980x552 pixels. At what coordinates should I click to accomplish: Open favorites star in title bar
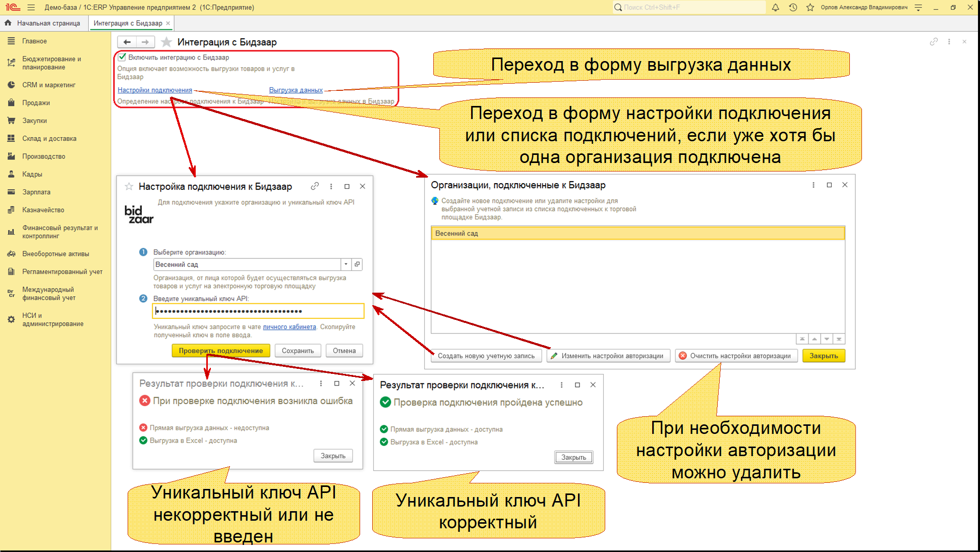tap(810, 8)
